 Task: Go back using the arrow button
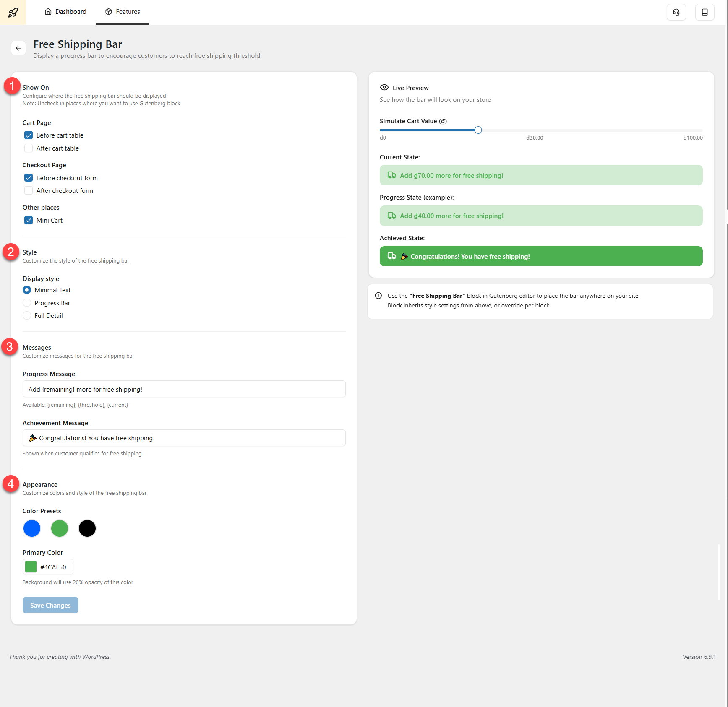[18, 48]
